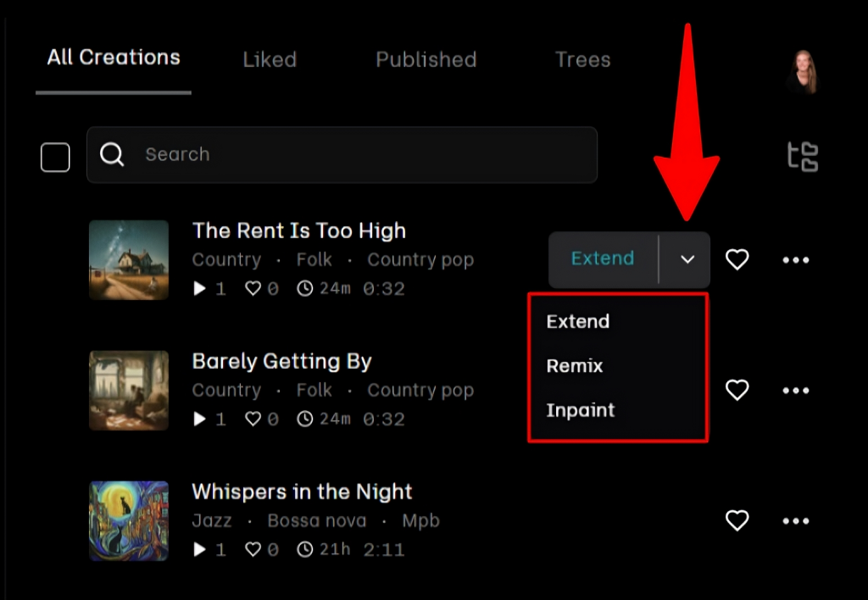Open the search magnifier icon
The width and height of the screenshot is (868, 600).
pos(111,154)
